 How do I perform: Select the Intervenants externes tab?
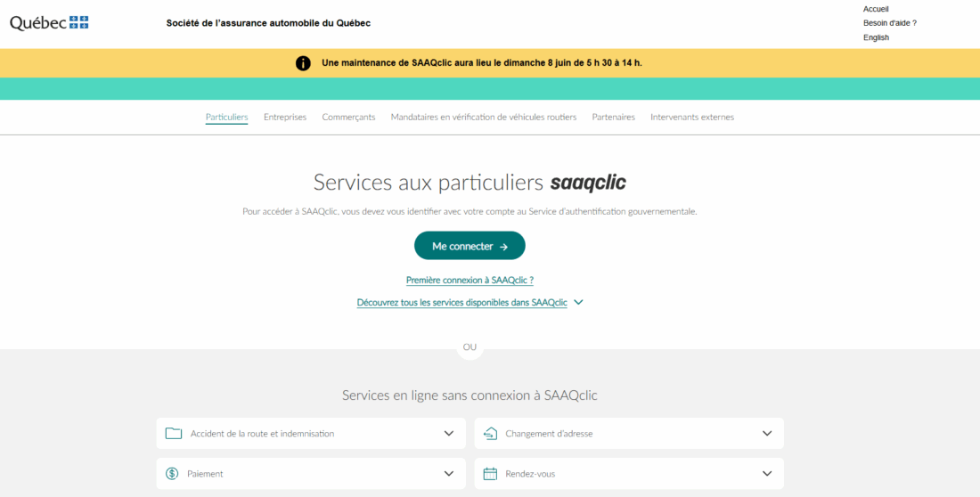point(692,117)
